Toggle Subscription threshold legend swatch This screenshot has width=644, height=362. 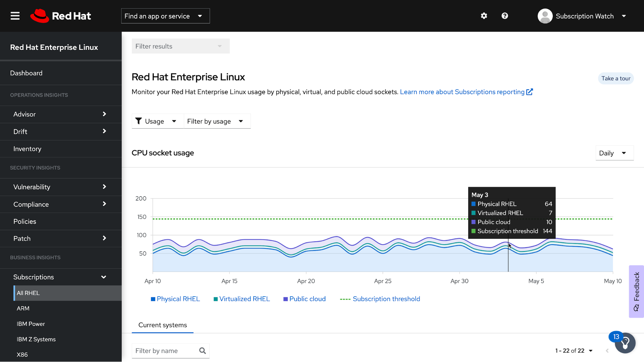point(345,299)
